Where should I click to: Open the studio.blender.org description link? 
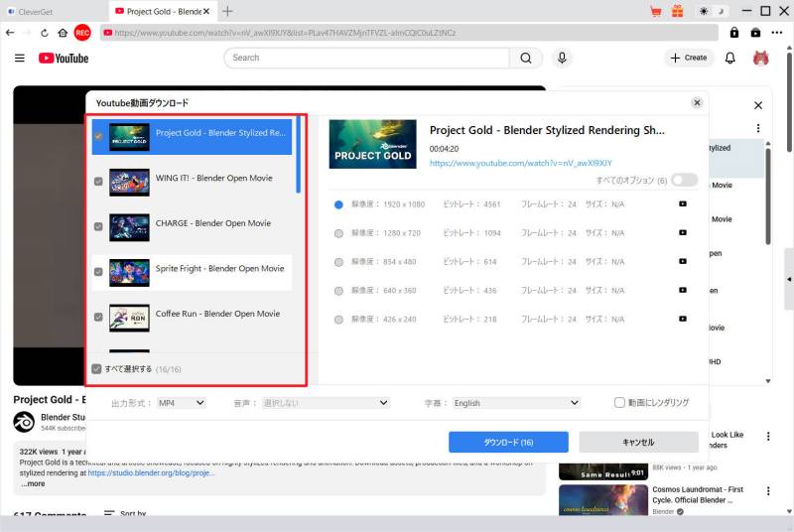(152, 472)
